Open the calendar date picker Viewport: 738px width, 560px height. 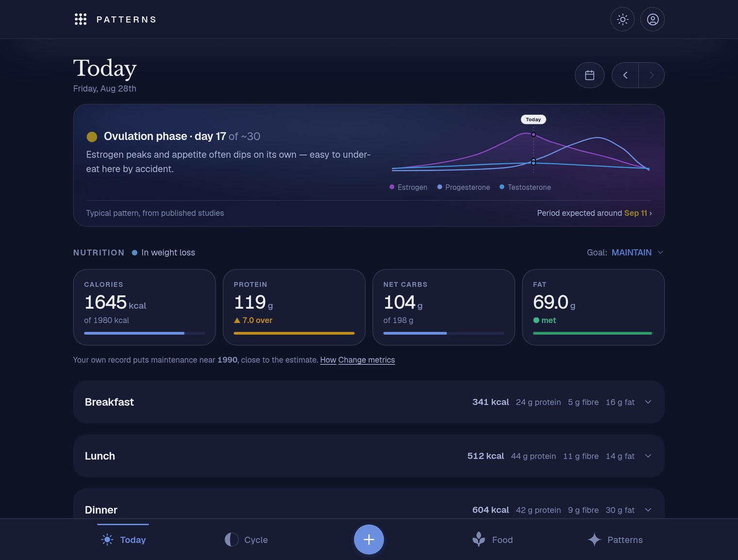coord(589,75)
